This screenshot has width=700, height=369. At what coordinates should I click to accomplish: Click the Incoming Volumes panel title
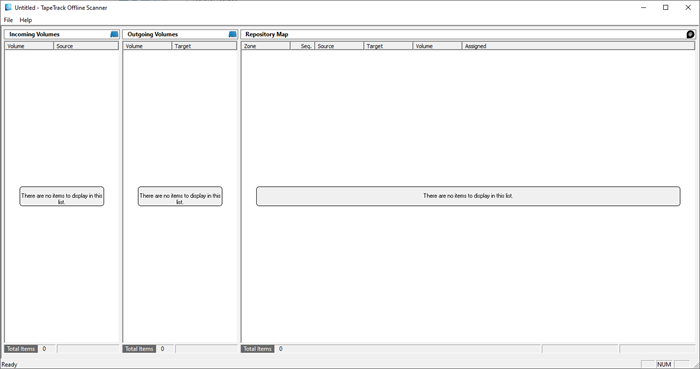tap(34, 34)
